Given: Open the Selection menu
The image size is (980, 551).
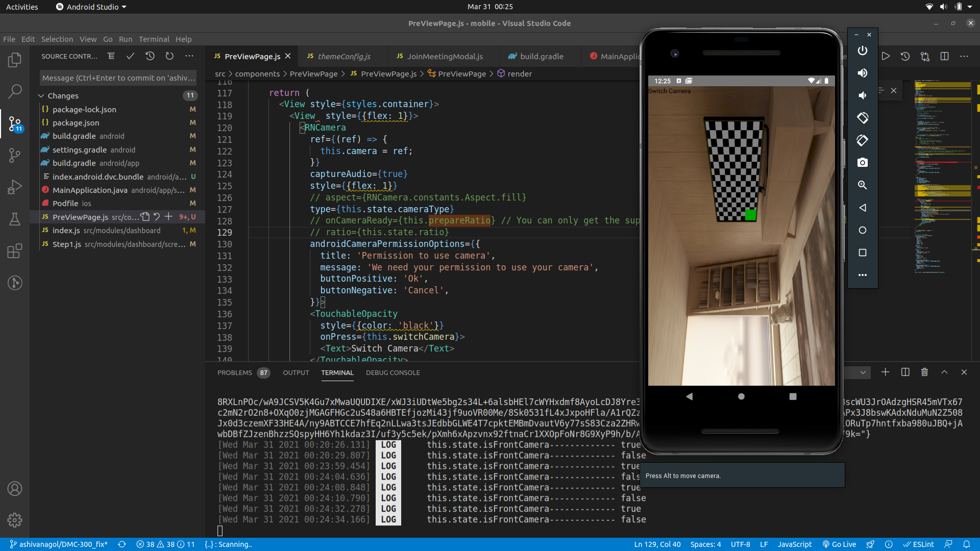Looking at the screenshot, I should pyautogui.click(x=57, y=39).
